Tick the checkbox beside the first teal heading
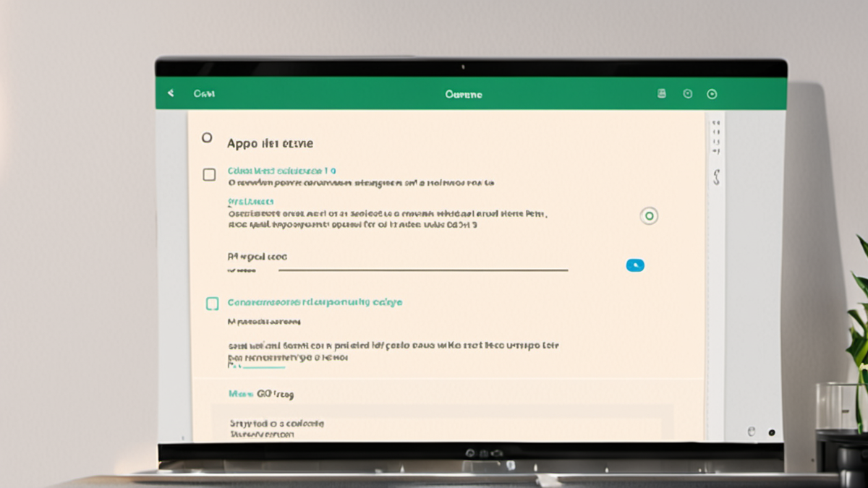 [x=209, y=174]
